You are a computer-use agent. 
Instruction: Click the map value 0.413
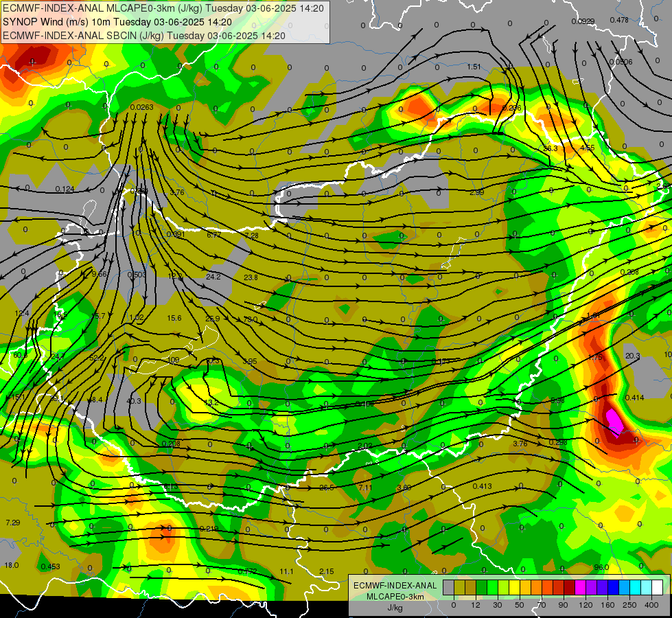(x=482, y=486)
